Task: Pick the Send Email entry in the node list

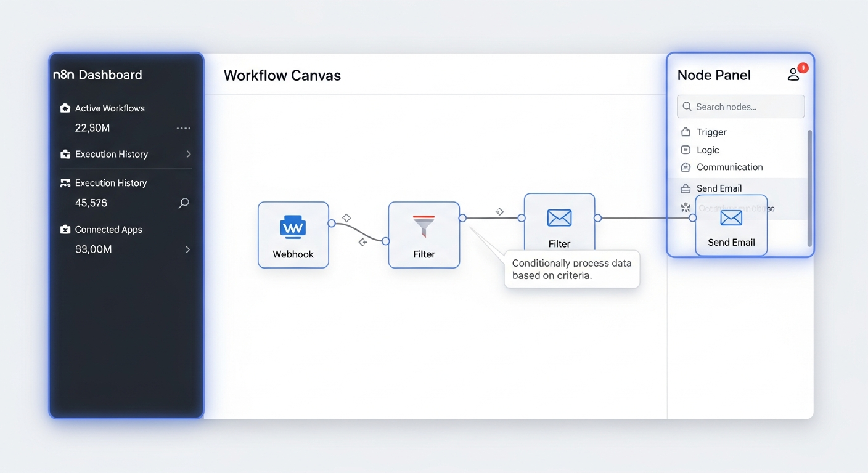Action: click(719, 188)
